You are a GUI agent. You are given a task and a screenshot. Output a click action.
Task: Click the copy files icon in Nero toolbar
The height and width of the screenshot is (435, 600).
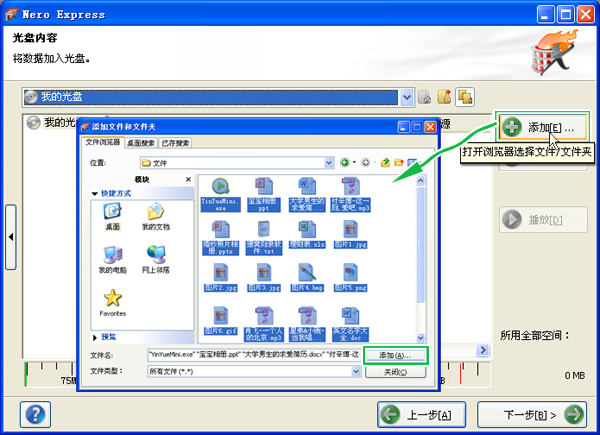465,97
